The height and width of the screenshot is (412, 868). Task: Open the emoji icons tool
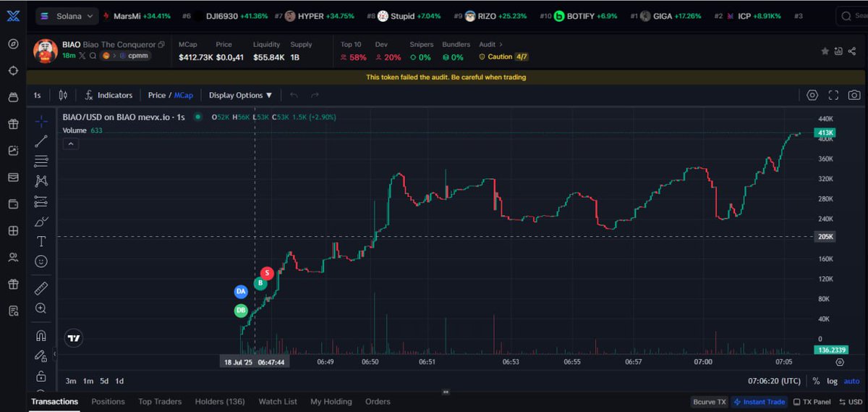click(x=41, y=261)
